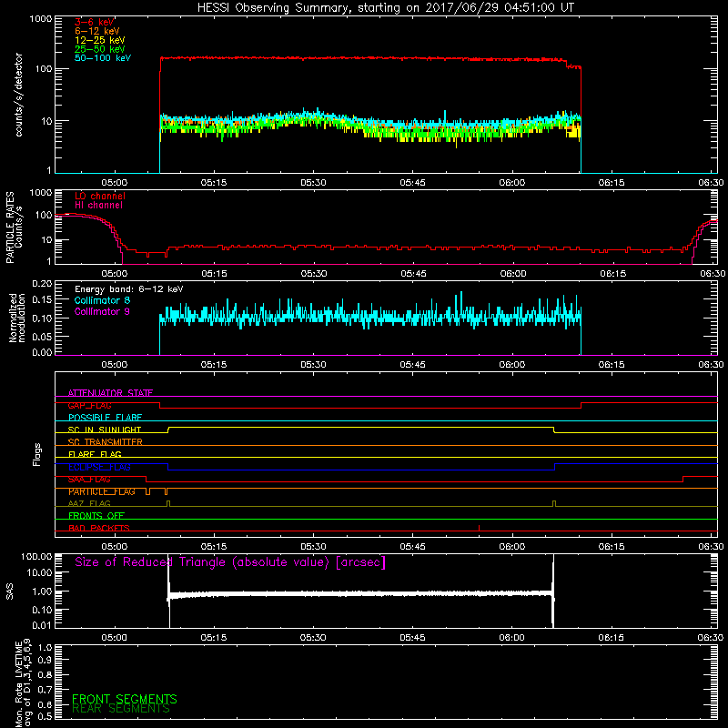Click the REAR SEGMENTS legend label

tap(121, 709)
